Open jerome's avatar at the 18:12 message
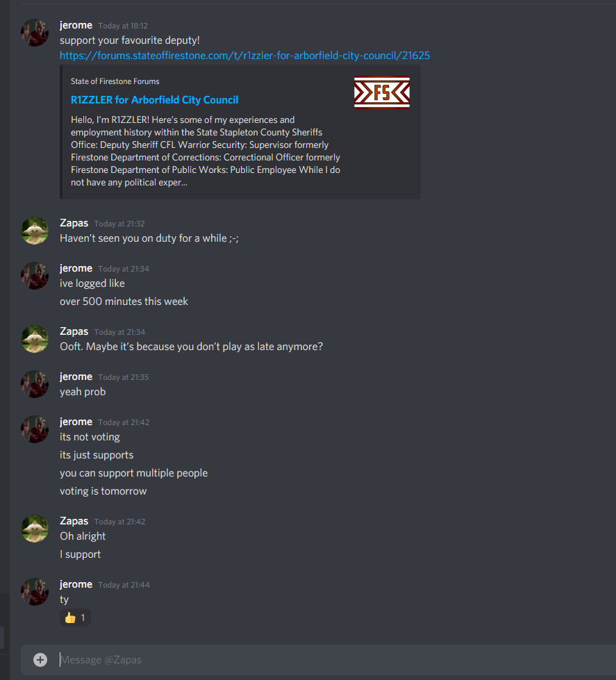 coord(35,33)
